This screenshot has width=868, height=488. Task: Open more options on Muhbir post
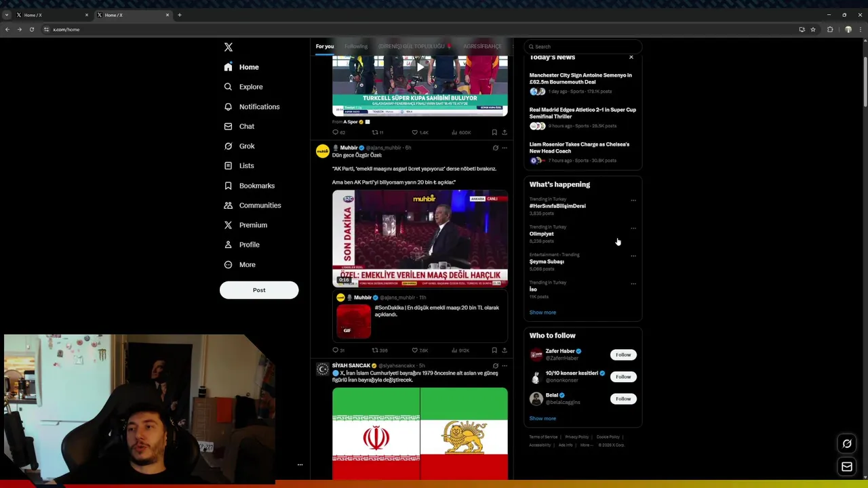(504, 148)
